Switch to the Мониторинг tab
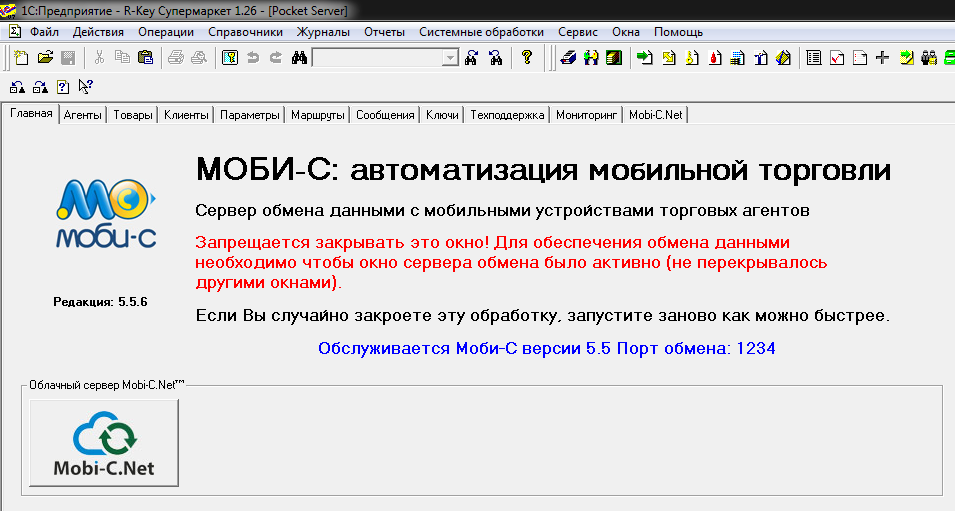Viewport: 955px width, 511px height. pyautogui.click(x=587, y=115)
